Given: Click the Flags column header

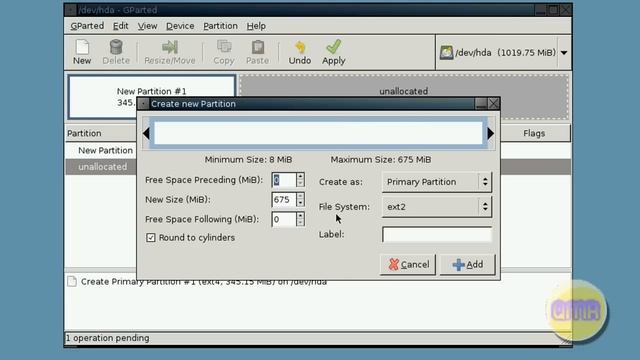Looking at the screenshot, I should click(534, 133).
